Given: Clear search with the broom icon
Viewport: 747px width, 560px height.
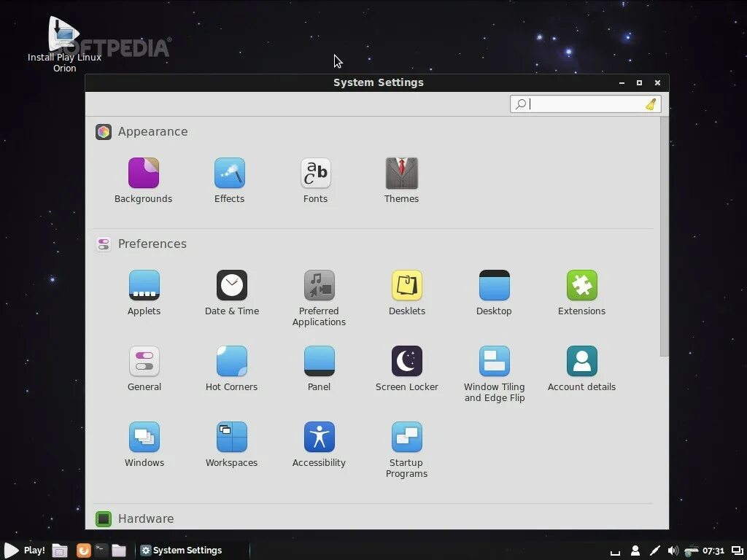Looking at the screenshot, I should 651,104.
